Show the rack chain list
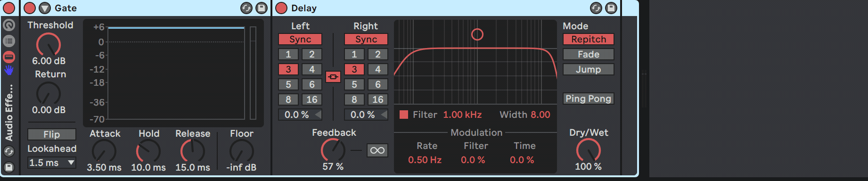The image size is (868, 181). tap(9, 41)
